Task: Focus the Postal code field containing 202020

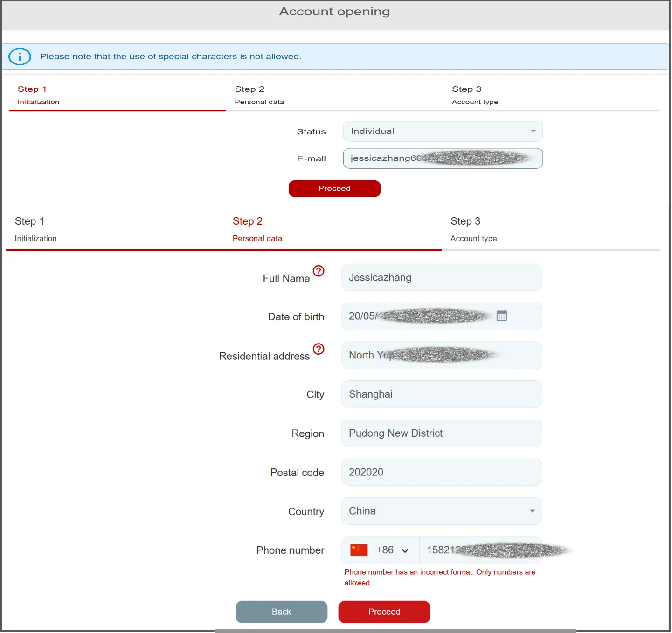Action: coord(442,472)
